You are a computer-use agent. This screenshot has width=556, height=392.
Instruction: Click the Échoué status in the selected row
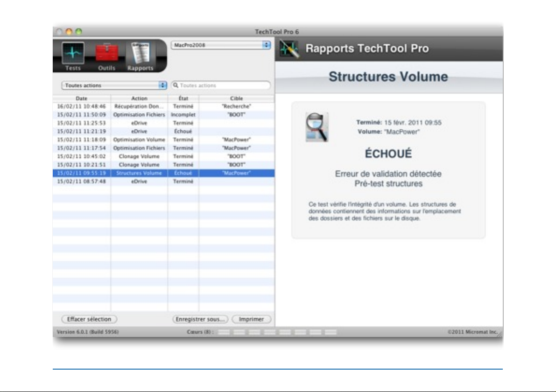(x=183, y=173)
